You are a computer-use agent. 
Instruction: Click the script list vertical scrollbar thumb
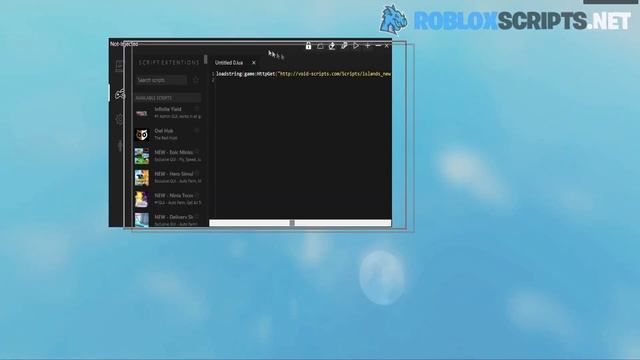(x=205, y=60)
